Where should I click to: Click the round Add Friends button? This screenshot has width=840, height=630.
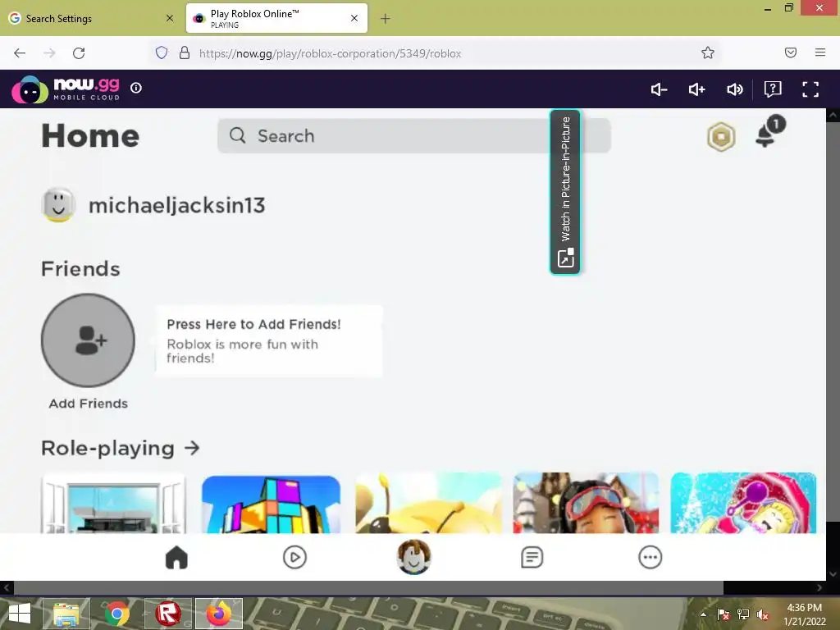click(88, 340)
